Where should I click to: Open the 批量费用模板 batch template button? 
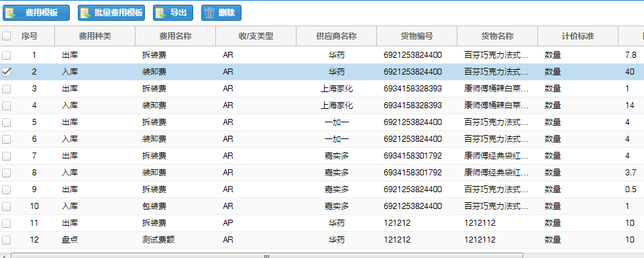click(x=111, y=13)
